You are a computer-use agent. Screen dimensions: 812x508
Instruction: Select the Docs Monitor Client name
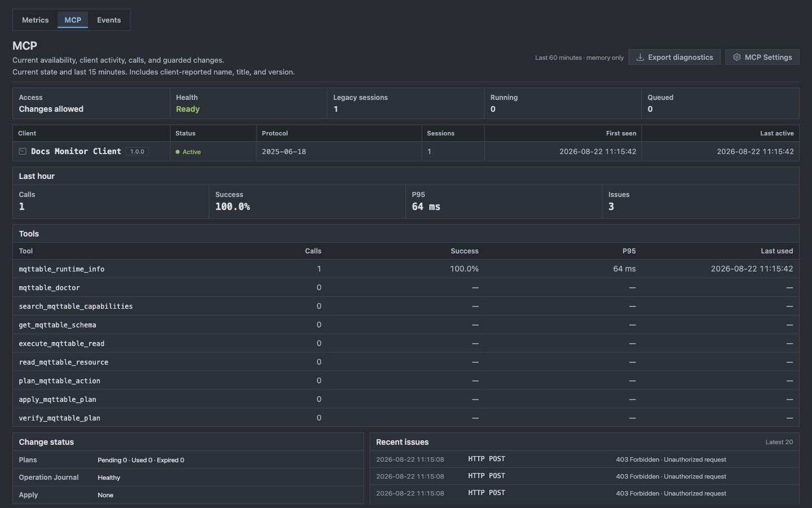(x=76, y=151)
